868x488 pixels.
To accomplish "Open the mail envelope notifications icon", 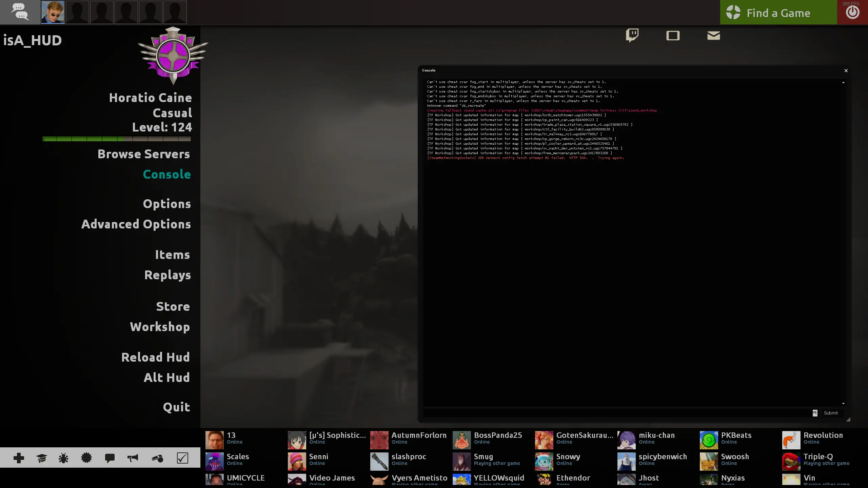I will click(x=713, y=35).
